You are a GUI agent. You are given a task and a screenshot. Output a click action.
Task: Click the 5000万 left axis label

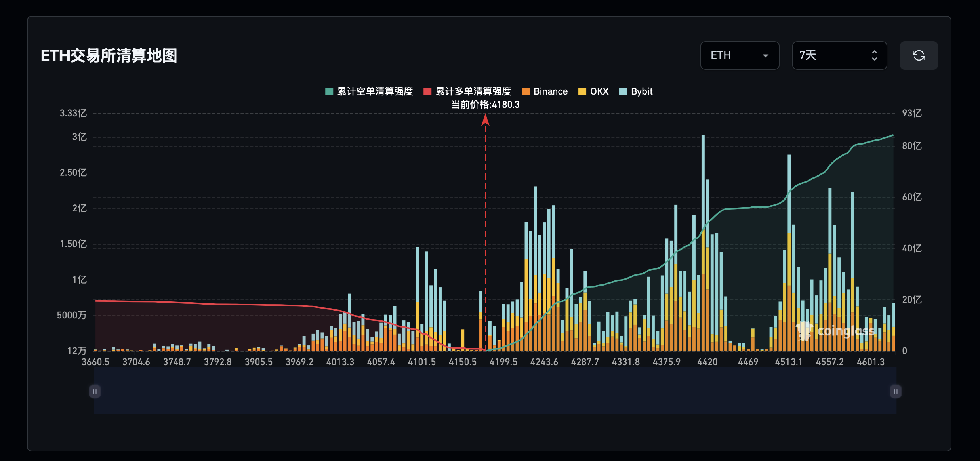[72, 315]
